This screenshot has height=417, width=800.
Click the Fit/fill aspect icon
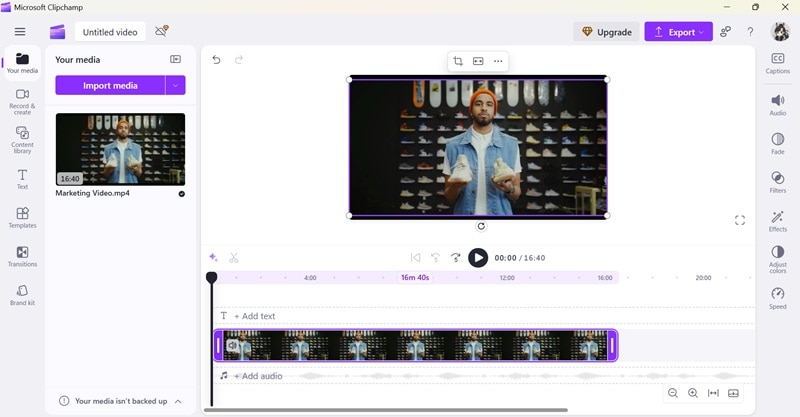click(x=478, y=61)
